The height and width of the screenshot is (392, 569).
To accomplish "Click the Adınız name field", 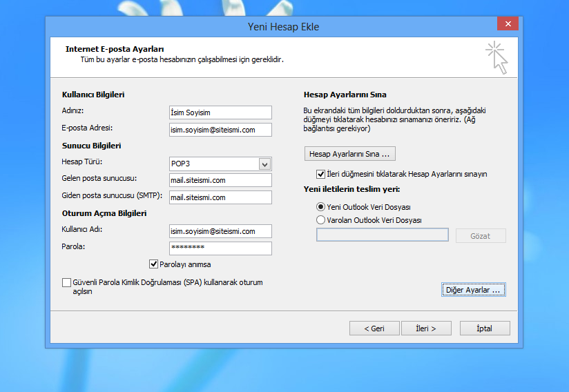I will click(x=220, y=112).
